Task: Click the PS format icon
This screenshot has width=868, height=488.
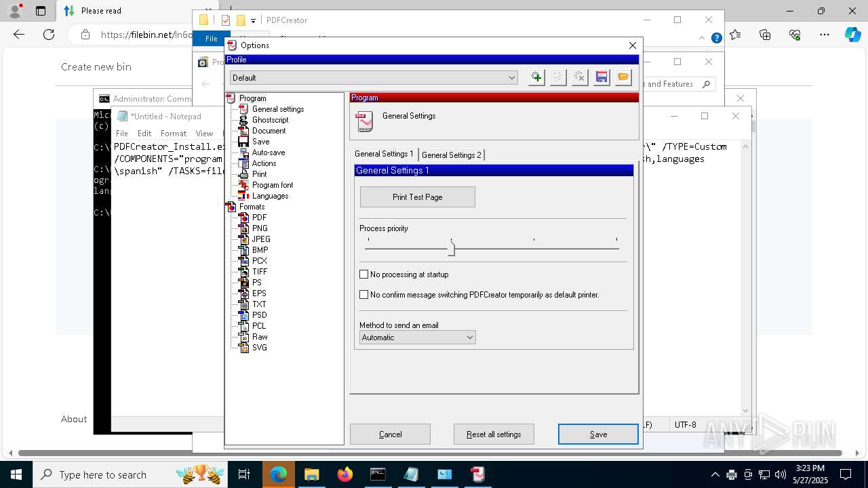Action: (243, 283)
